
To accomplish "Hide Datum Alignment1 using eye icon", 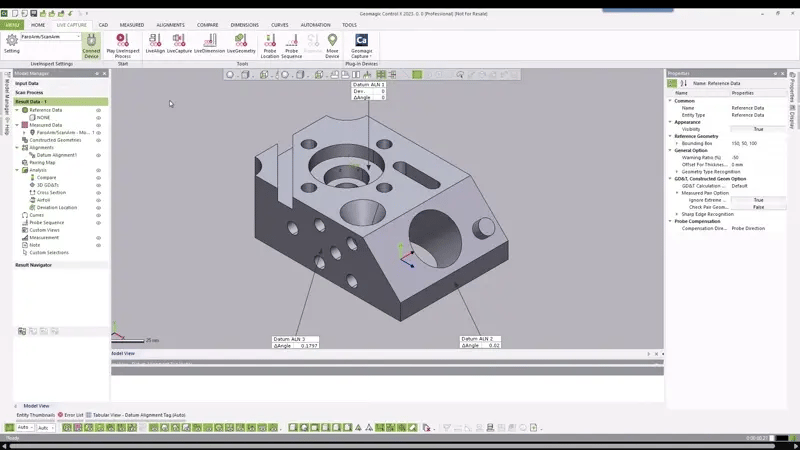I will coord(98,155).
